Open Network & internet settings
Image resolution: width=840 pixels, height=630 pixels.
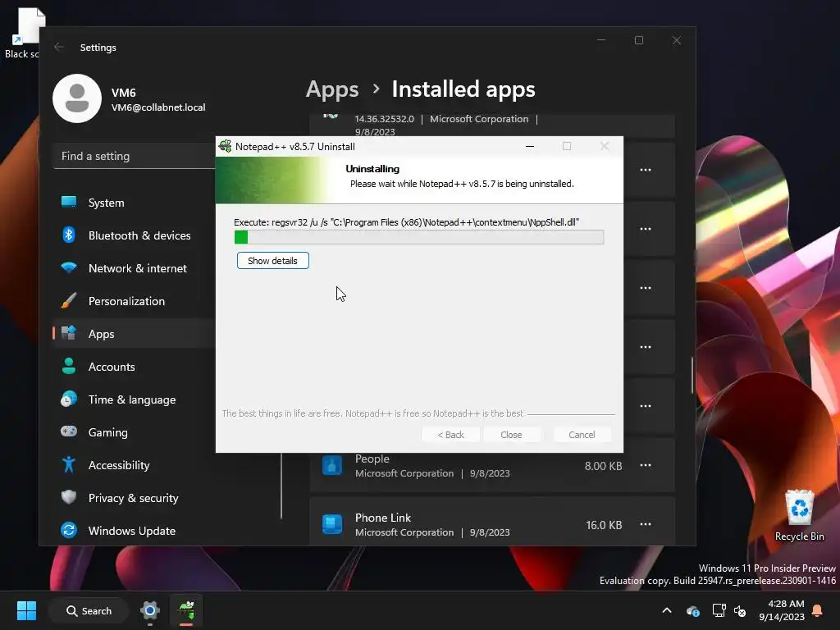coord(134,268)
